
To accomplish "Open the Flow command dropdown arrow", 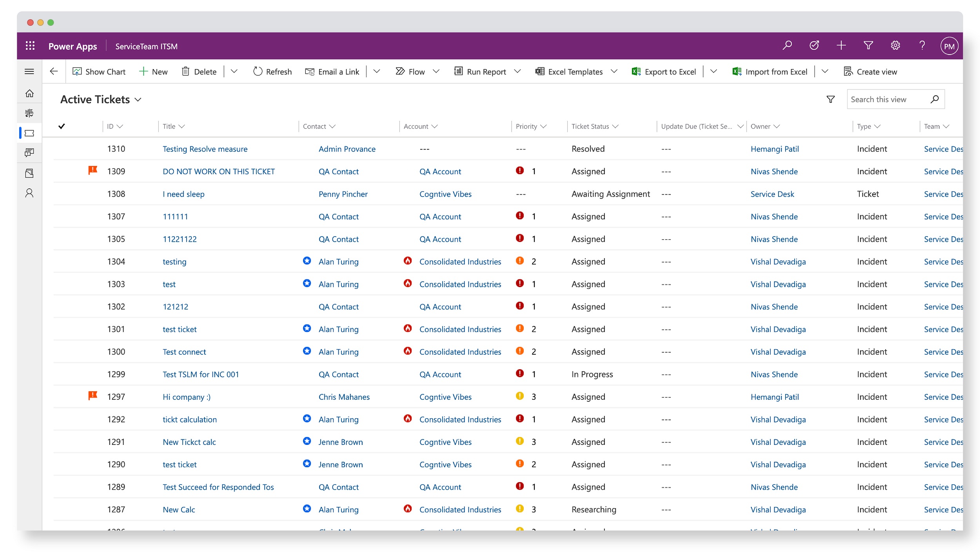I will point(437,71).
